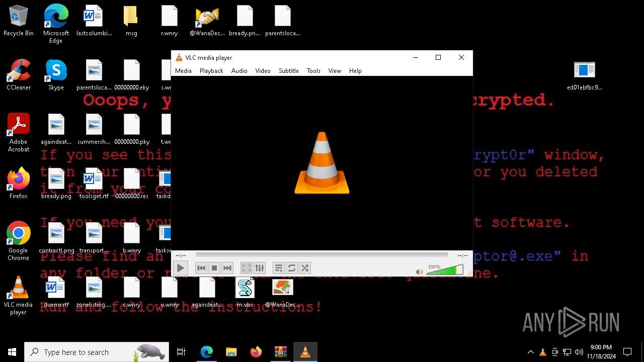Select the msg folder on desktop
Screen dimensions: 644x362
(x=131, y=21)
